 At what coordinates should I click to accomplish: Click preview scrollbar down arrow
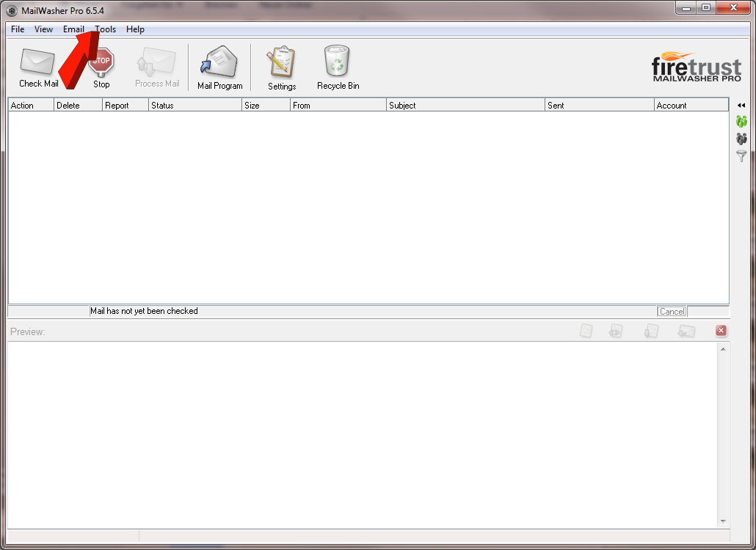click(723, 521)
